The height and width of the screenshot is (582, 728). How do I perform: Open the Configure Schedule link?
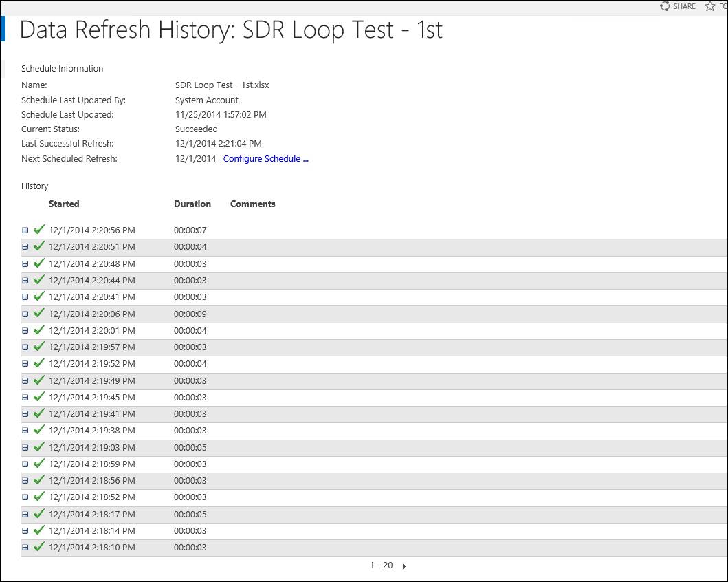265,159
